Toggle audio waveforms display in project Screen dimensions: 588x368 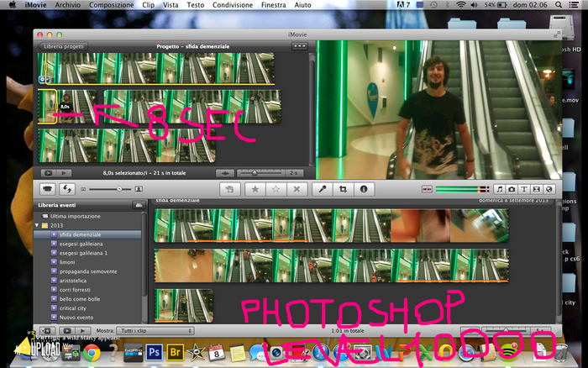click(225, 173)
